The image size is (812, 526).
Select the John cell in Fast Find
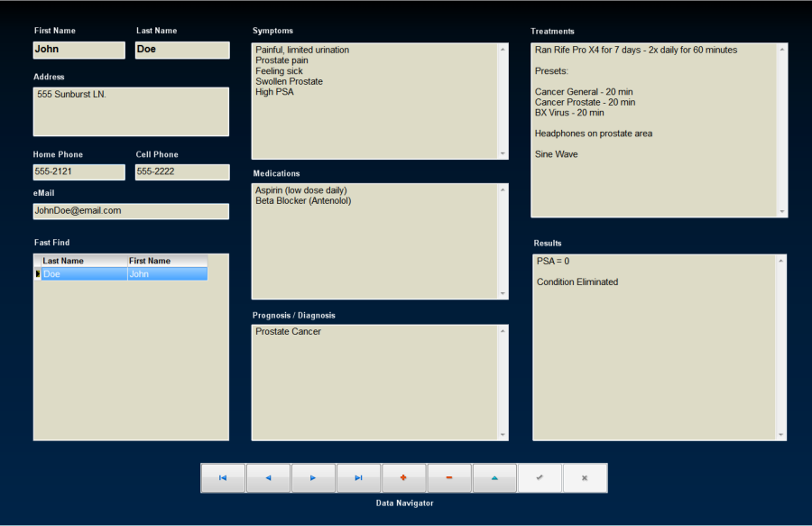point(167,274)
